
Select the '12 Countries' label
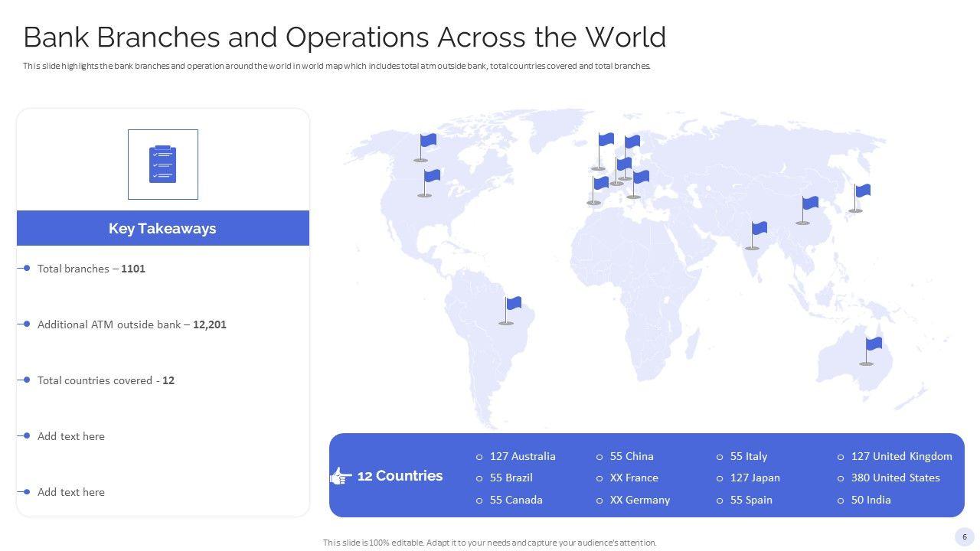click(400, 476)
